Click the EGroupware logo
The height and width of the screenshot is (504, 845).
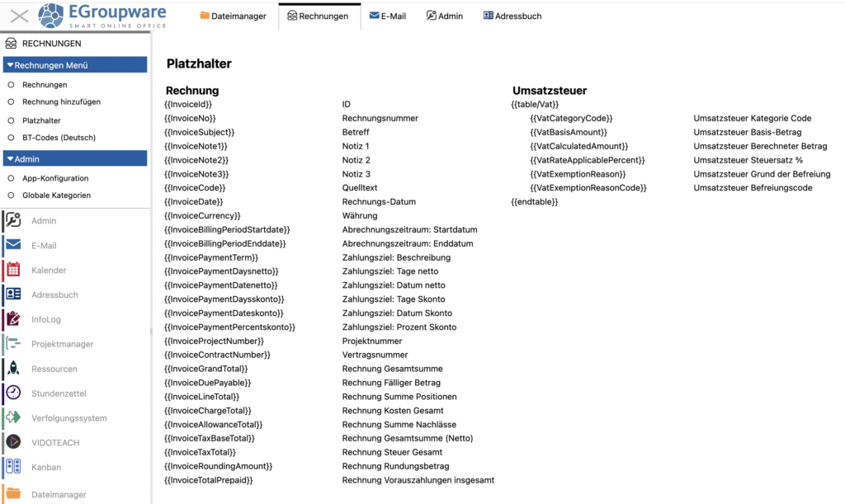[102, 16]
